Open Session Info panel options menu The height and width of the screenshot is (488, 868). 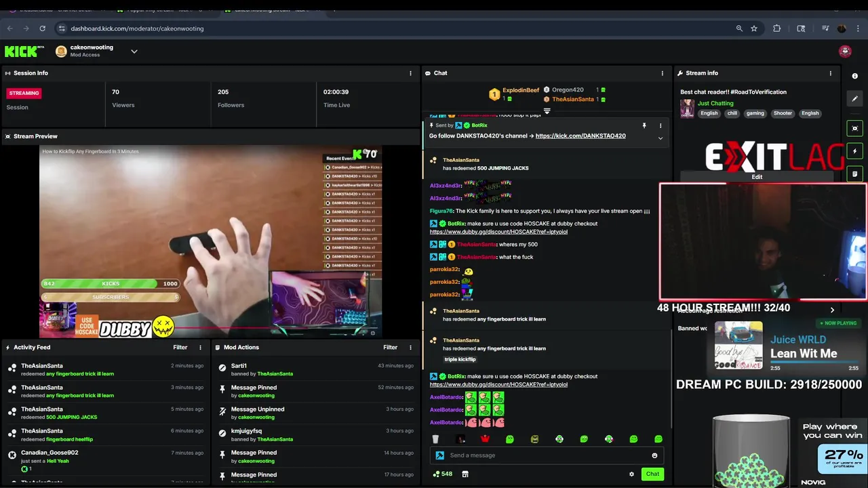pyautogui.click(x=410, y=73)
